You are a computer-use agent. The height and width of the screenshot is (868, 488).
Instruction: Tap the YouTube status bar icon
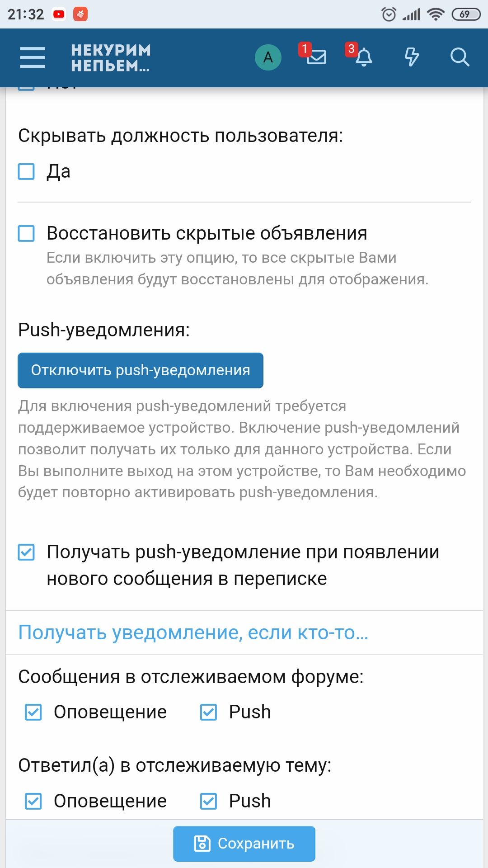coord(59,14)
